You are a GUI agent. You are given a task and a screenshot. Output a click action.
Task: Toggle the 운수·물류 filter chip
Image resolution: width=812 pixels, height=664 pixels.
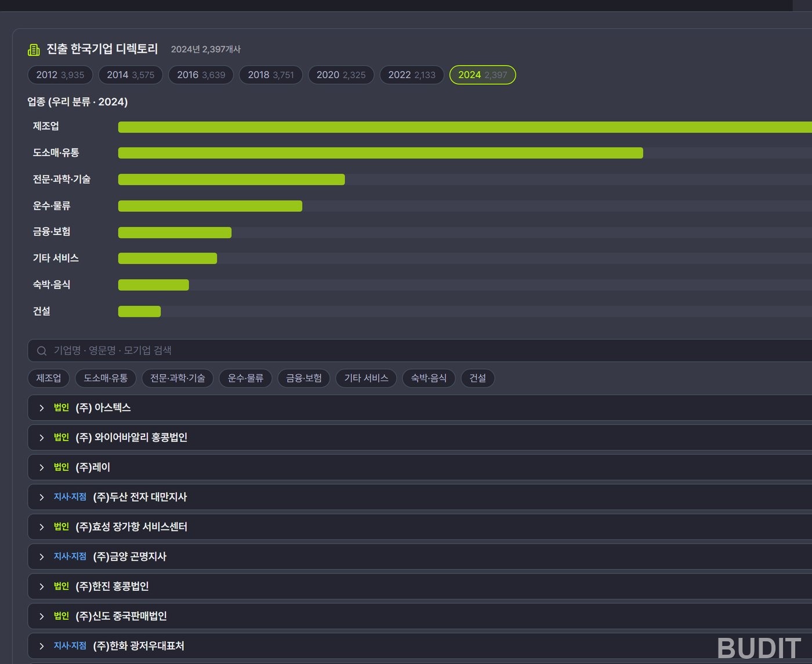245,378
